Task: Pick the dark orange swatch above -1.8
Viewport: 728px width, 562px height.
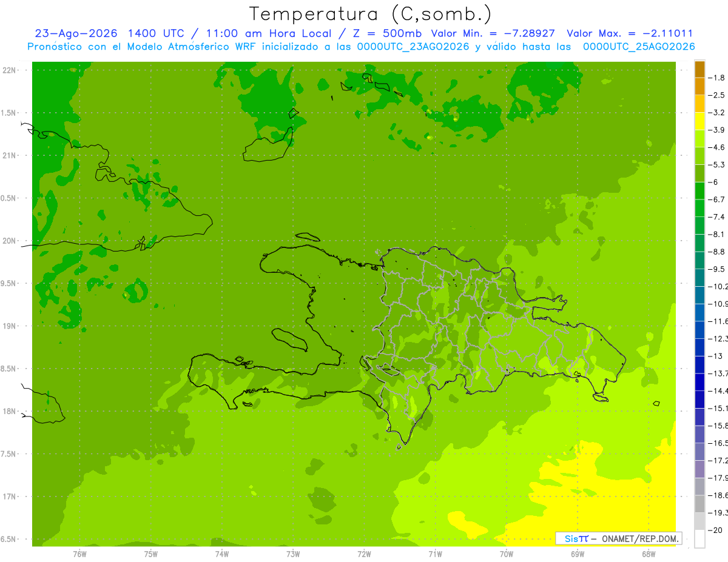Action: (699, 69)
